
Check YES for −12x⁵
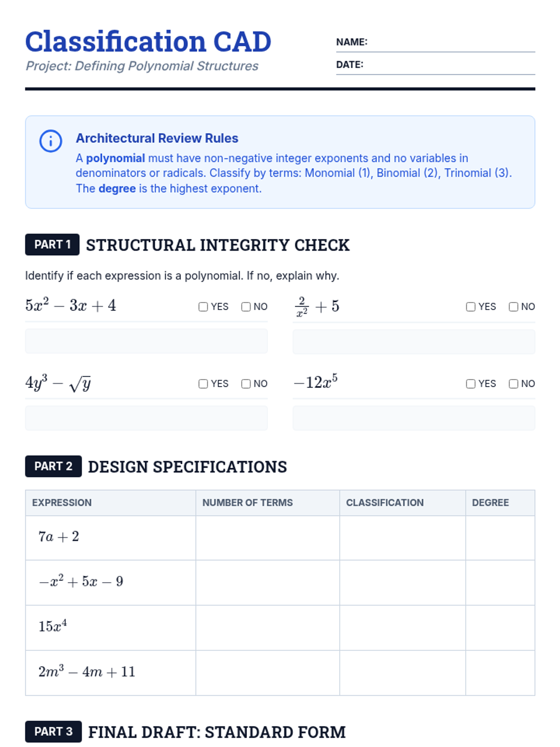pyautogui.click(x=470, y=384)
